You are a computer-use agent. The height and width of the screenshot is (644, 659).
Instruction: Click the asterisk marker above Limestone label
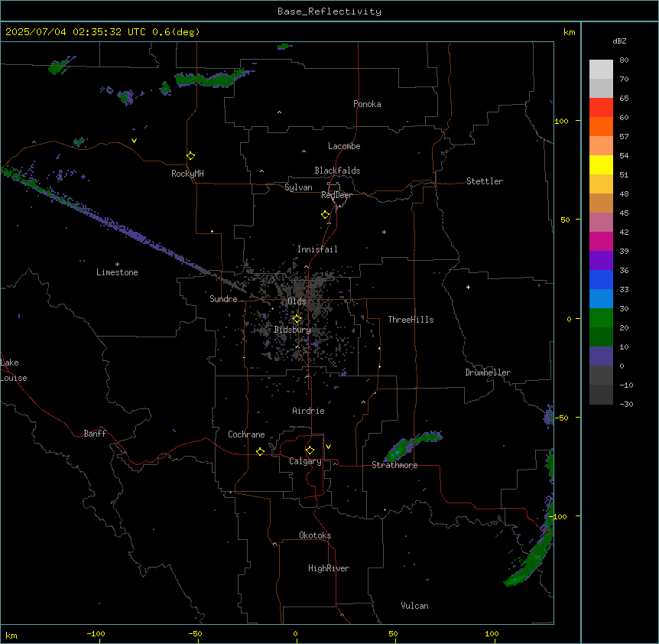[117, 265]
